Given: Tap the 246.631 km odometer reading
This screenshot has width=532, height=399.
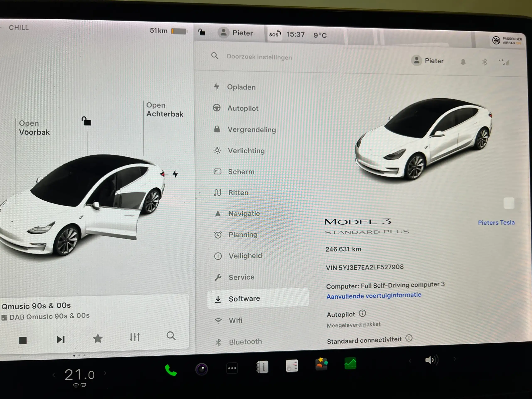Looking at the screenshot, I should 343,249.
